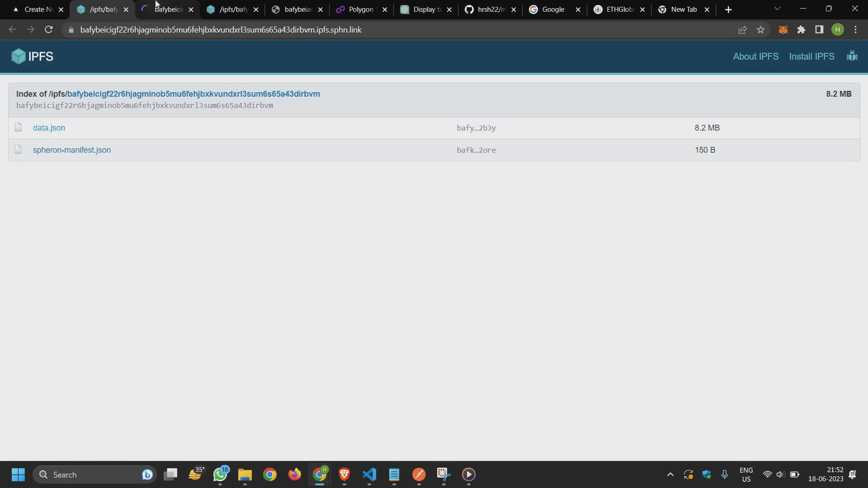The image size is (868, 488).
Task: Click the spheron-manifest.json file icon
Action: point(18,150)
